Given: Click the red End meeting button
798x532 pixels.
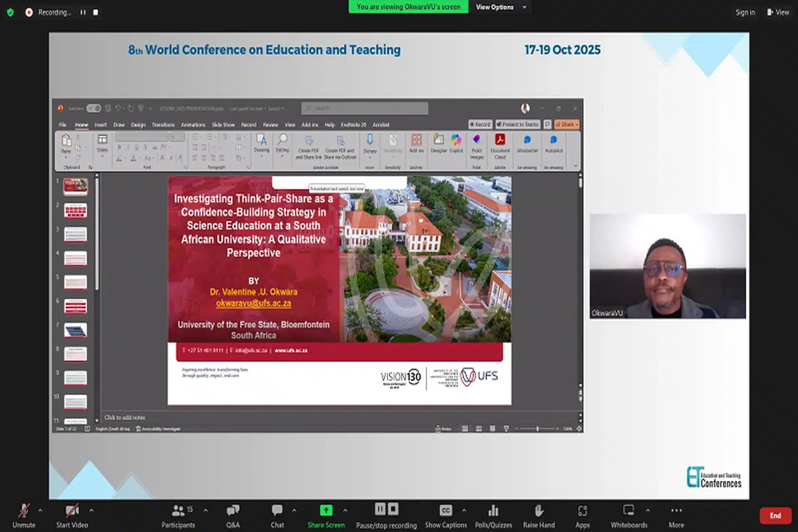Looking at the screenshot, I should [x=775, y=516].
